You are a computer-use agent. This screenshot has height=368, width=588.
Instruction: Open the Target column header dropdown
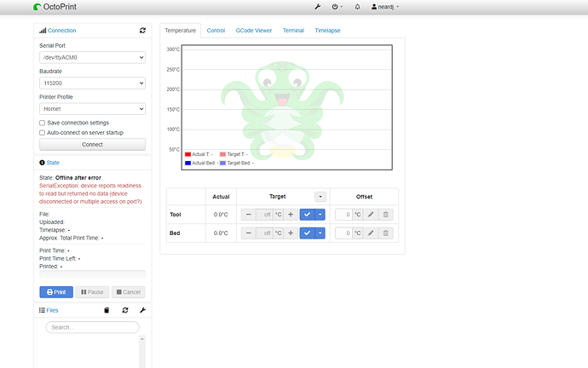tap(320, 197)
